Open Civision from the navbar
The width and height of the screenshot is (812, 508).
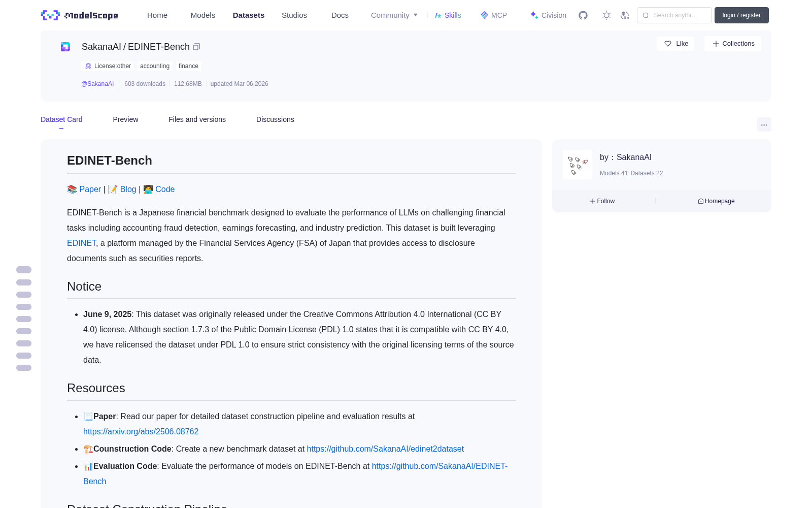(x=548, y=15)
